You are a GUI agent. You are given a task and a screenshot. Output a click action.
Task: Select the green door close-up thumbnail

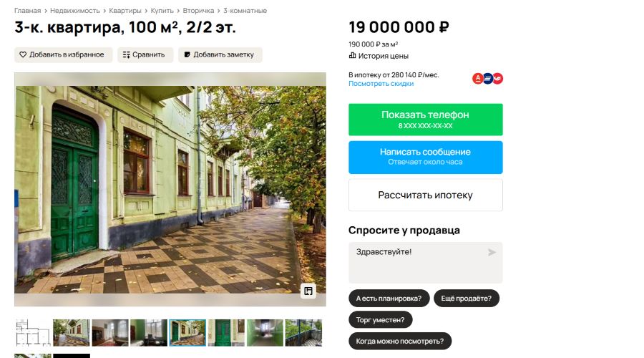click(226, 332)
